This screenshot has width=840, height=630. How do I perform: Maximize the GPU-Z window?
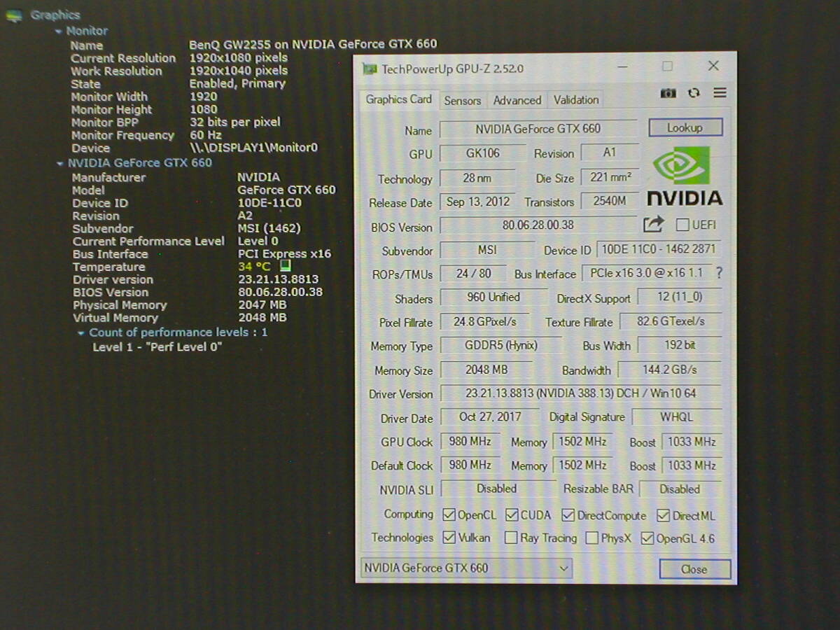pyautogui.click(x=668, y=66)
